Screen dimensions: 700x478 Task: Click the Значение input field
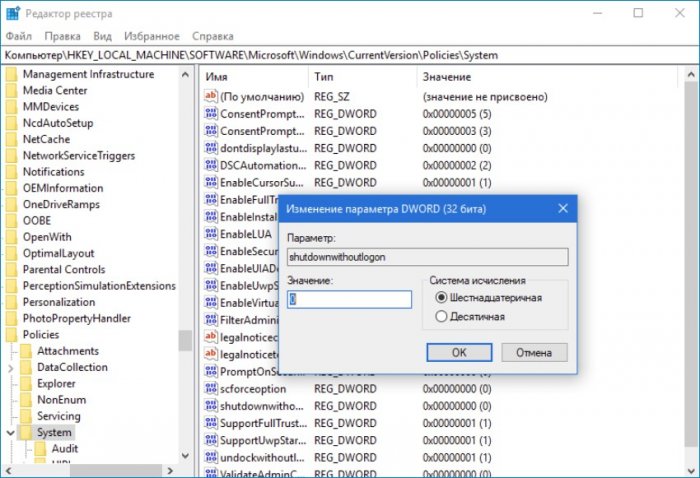[349, 299]
